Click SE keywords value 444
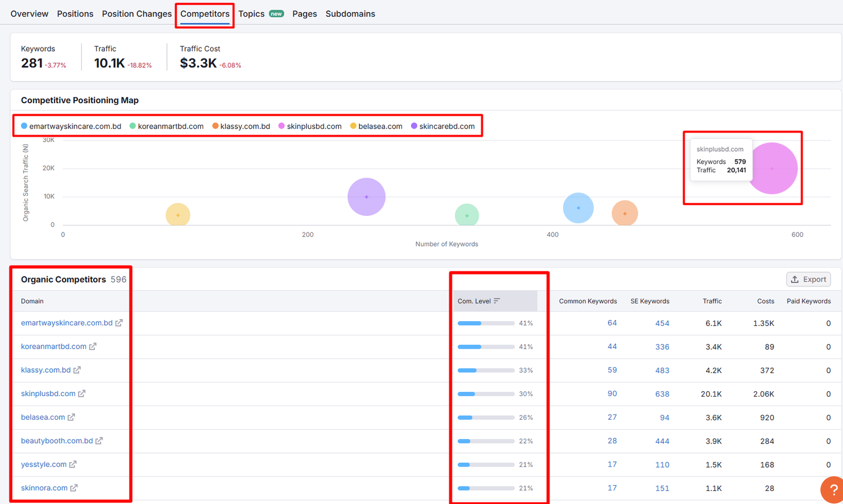The image size is (843, 504). point(662,441)
